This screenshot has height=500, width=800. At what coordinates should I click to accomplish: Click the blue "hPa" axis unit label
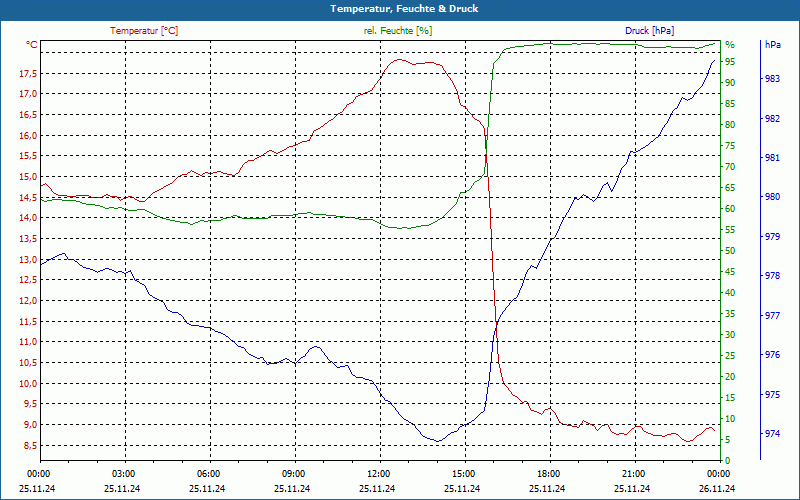[x=773, y=45]
